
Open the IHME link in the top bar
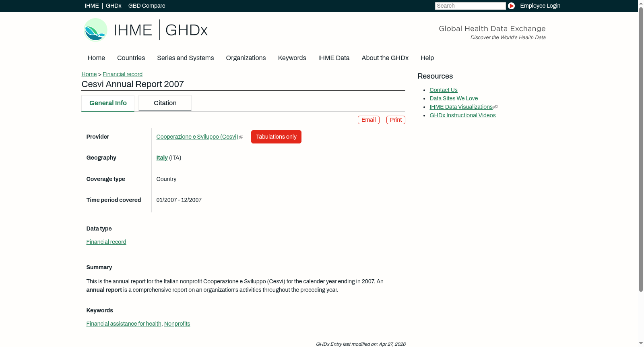click(x=92, y=6)
